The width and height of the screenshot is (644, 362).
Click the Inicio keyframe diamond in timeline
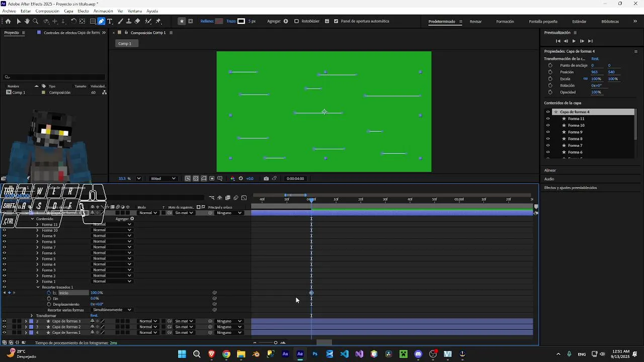[x=311, y=293]
